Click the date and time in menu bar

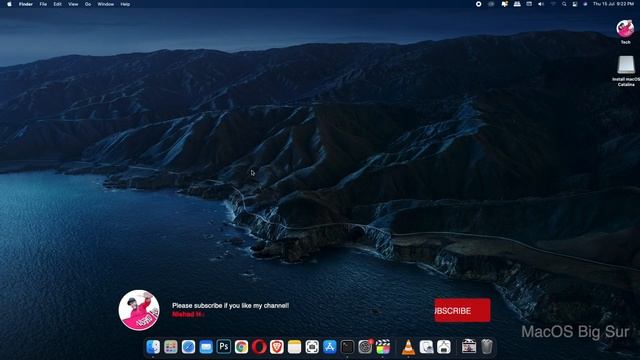coord(613,4)
